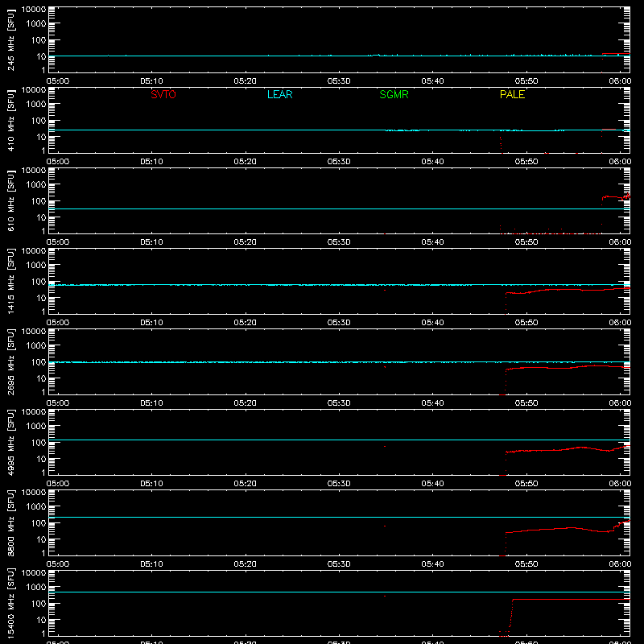644x644 pixels.
Task: Click the 1000 tick label on 1415 MHz plot
Action: 36,265
